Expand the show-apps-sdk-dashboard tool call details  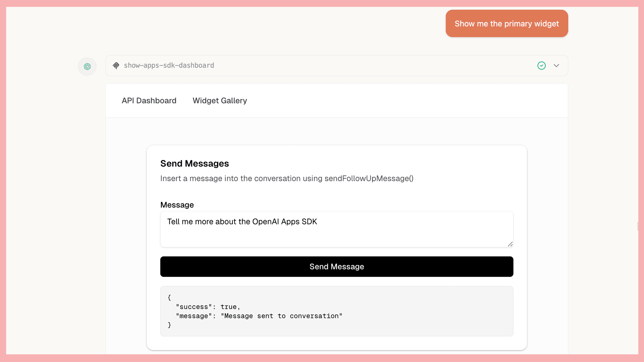coord(556,65)
